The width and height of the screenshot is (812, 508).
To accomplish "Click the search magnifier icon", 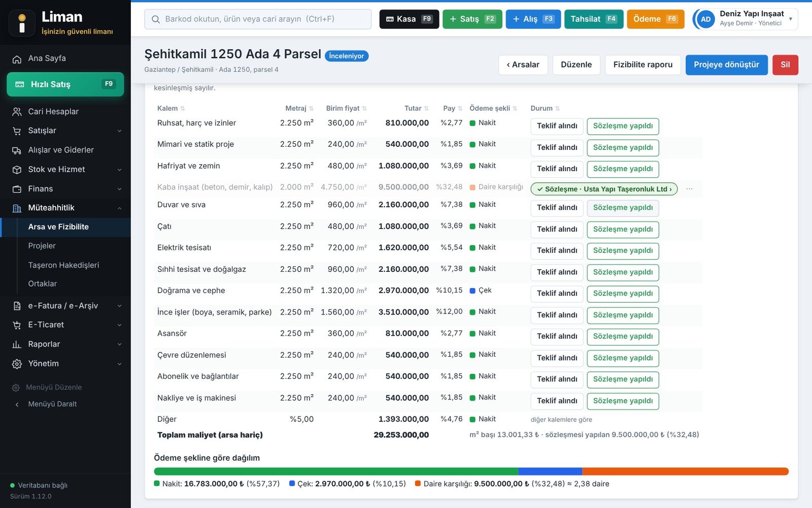I will point(156,19).
